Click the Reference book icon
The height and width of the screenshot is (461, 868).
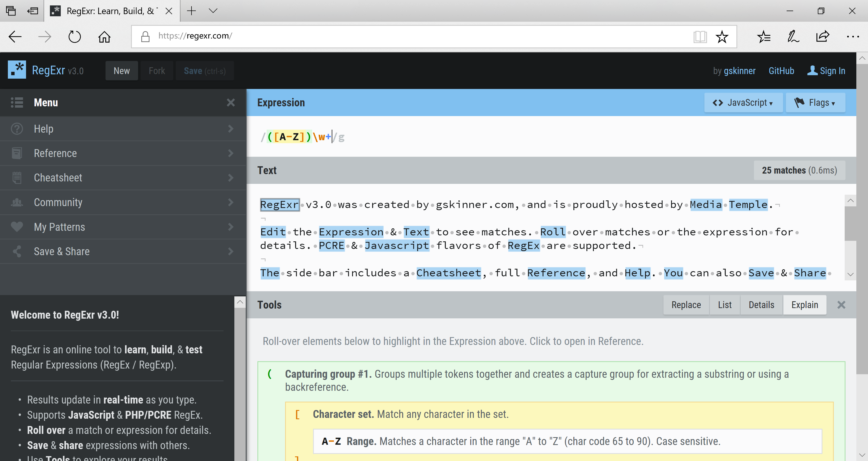click(17, 153)
